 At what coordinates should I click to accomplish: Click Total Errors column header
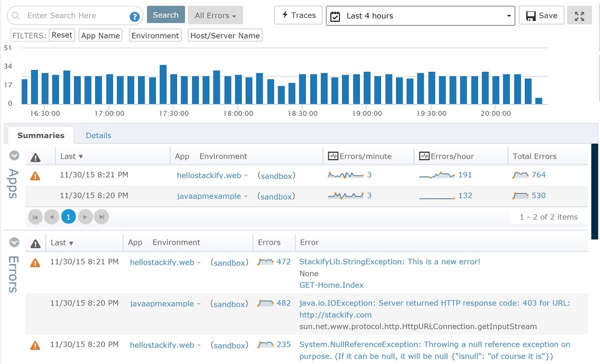point(534,156)
